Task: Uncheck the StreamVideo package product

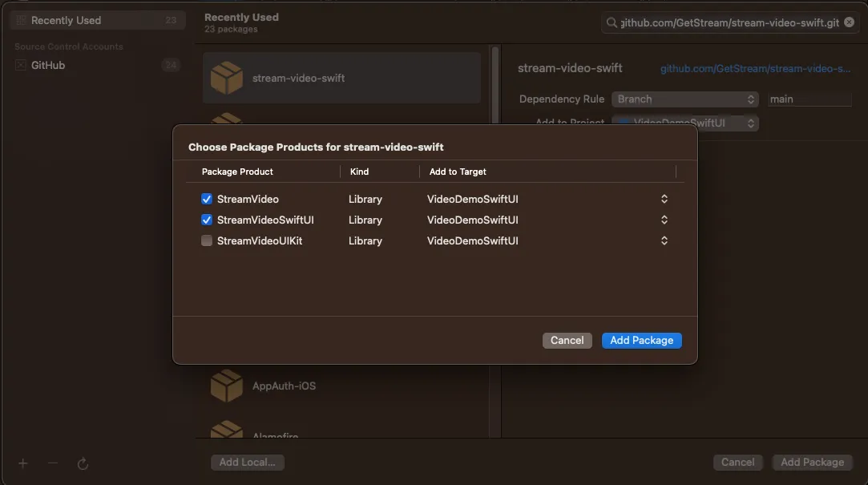Action: 207,198
